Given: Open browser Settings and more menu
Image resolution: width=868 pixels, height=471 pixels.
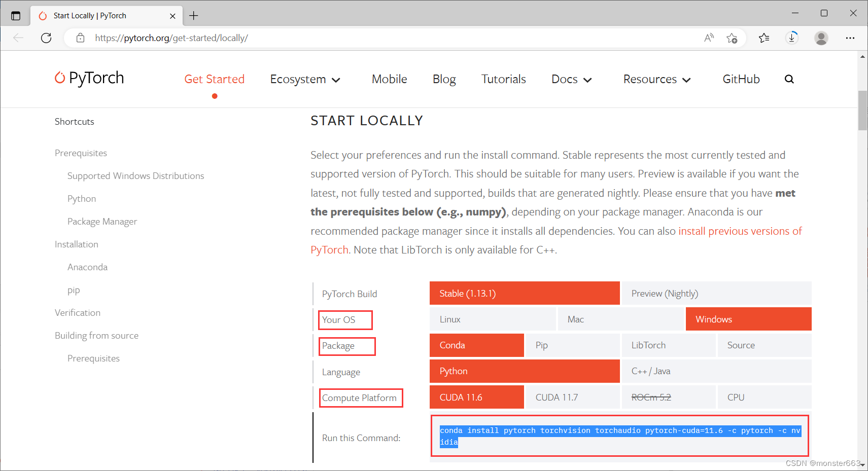Looking at the screenshot, I should (x=850, y=38).
